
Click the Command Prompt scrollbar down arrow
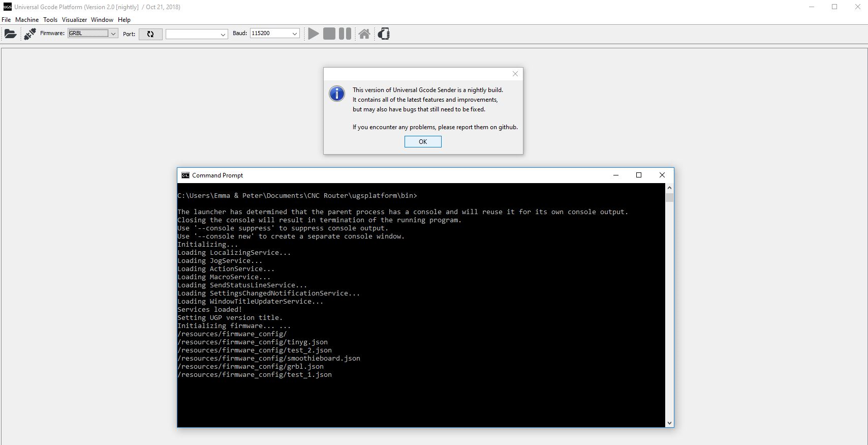pos(669,423)
